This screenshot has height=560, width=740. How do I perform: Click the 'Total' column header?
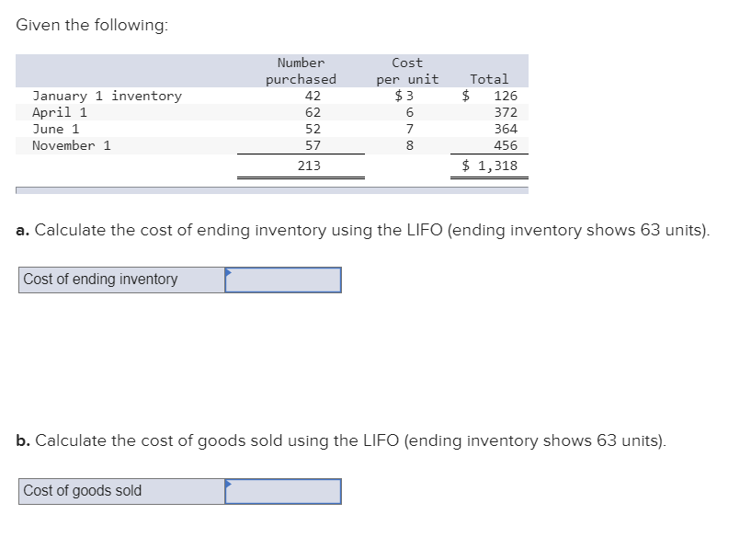click(x=489, y=79)
